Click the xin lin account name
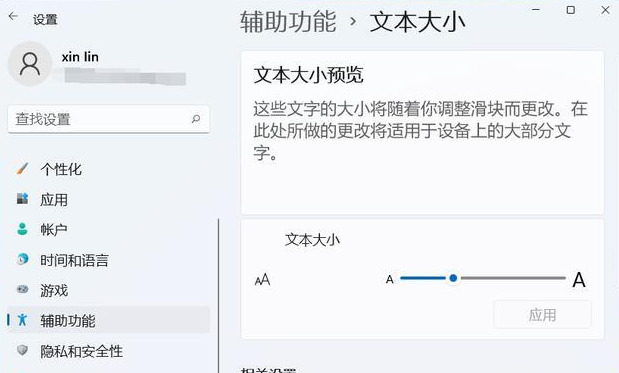Screen dimensions: 619x373 80,57
